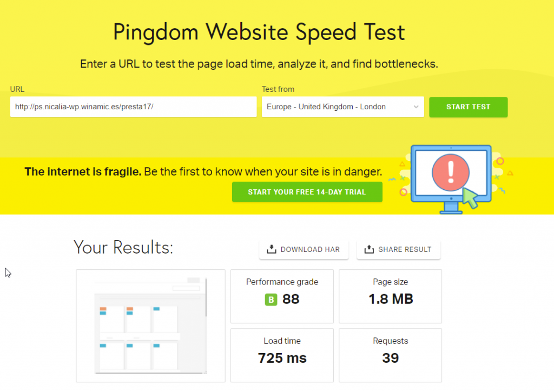554x392 pixels.
Task: Click the chevron arrow of the location dropdown
Action: click(x=416, y=107)
